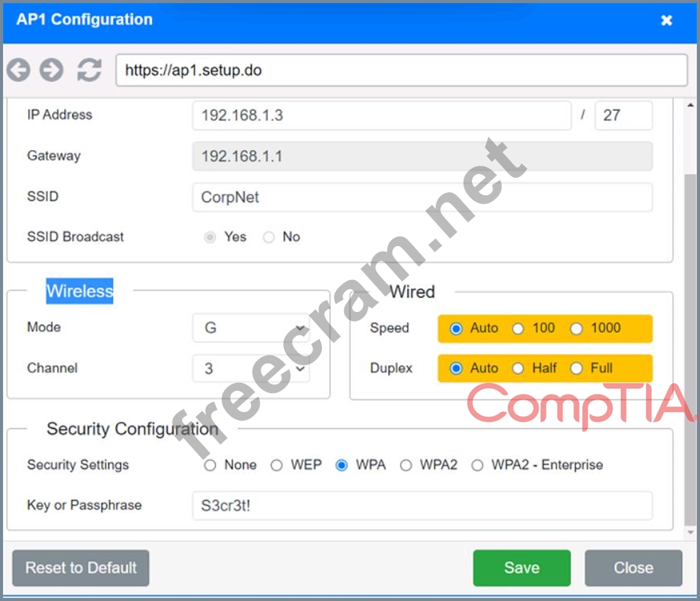Select WPA2 - Enterprise security option
This screenshot has height=601, width=700.
click(478, 465)
